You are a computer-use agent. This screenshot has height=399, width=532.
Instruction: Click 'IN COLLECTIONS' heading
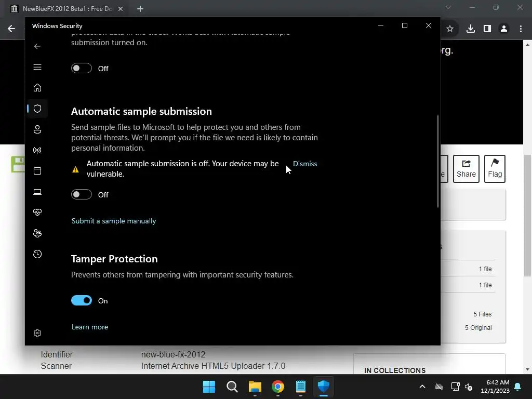[x=395, y=370]
